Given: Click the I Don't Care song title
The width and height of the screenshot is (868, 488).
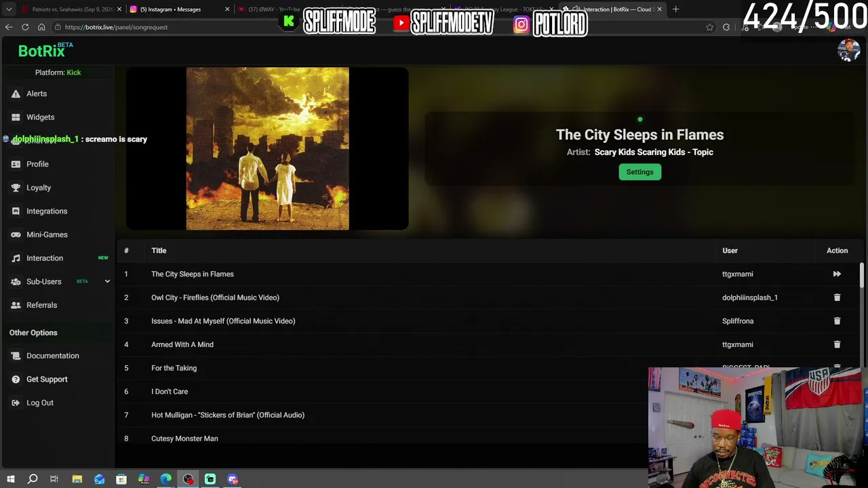Looking at the screenshot, I should [x=170, y=392].
